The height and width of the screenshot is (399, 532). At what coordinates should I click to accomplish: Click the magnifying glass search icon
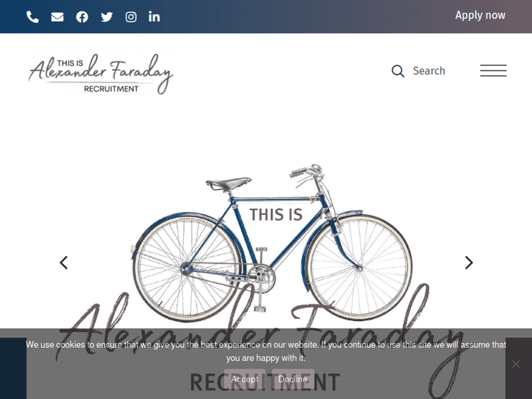398,71
